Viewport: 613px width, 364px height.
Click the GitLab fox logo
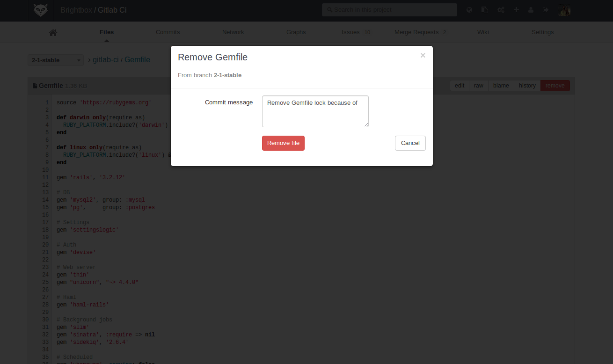click(41, 10)
